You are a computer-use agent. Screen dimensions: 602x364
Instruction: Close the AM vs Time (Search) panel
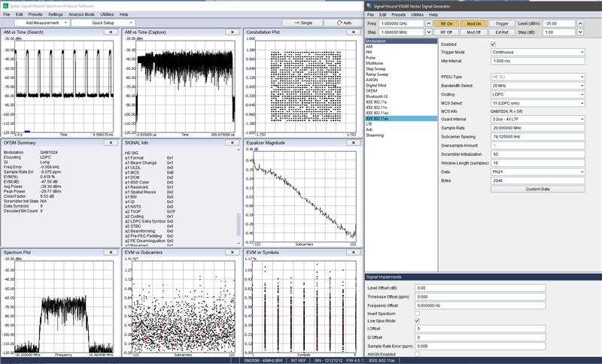pos(111,32)
